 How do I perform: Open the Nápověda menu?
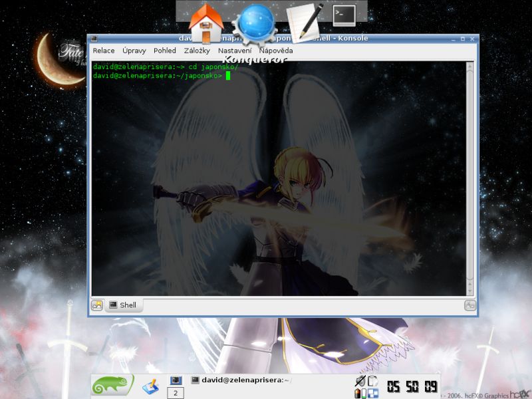pyautogui.click(x=276, y=51)
